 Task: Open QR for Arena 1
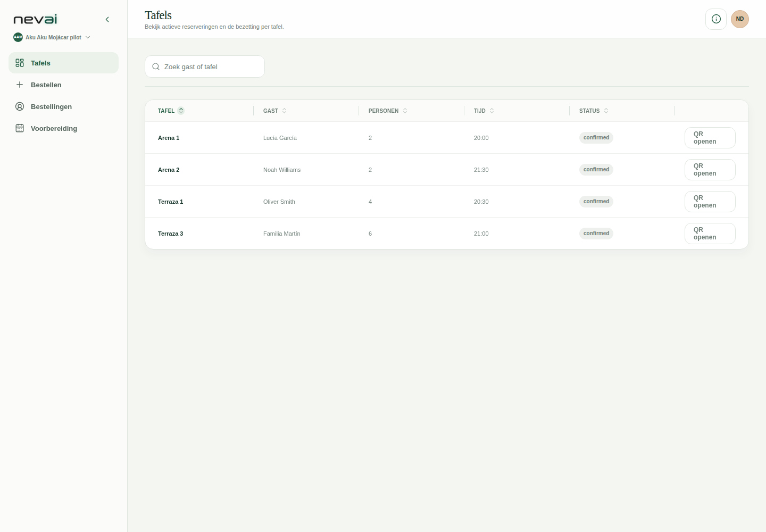pos(710,138)
